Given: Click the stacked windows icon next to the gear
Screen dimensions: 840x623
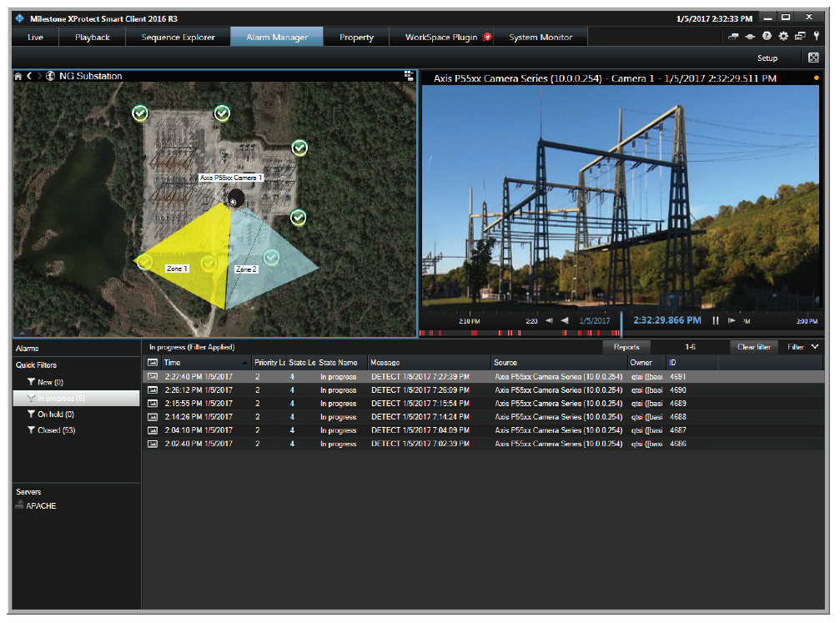Looking at the screenshot, I should (x=800, y=36).
